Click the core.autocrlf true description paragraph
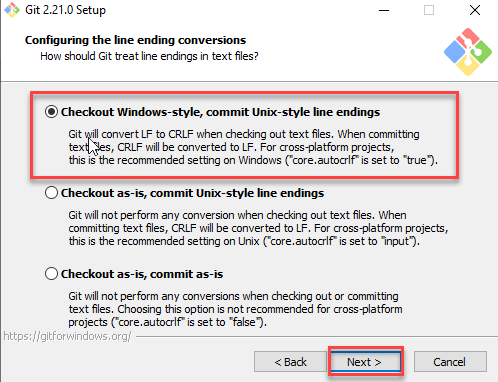The height and width of the screenshot is (382, 498). click(253, 147)
